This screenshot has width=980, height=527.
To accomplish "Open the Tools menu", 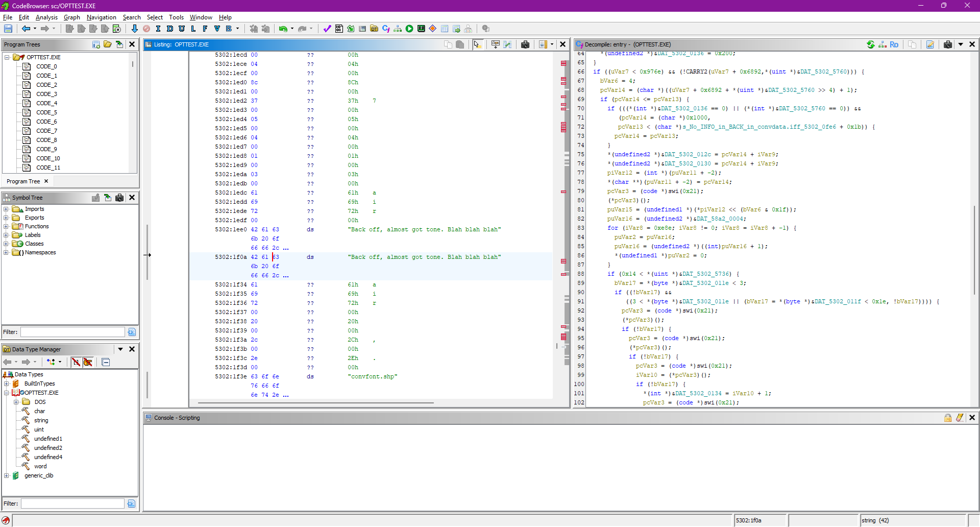I will tap(176, 17).
